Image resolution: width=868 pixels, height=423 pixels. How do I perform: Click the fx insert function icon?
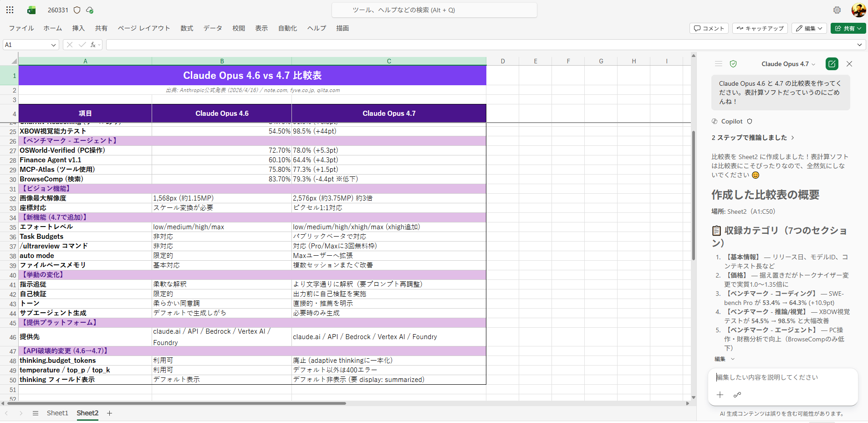[x=93, y=45]
